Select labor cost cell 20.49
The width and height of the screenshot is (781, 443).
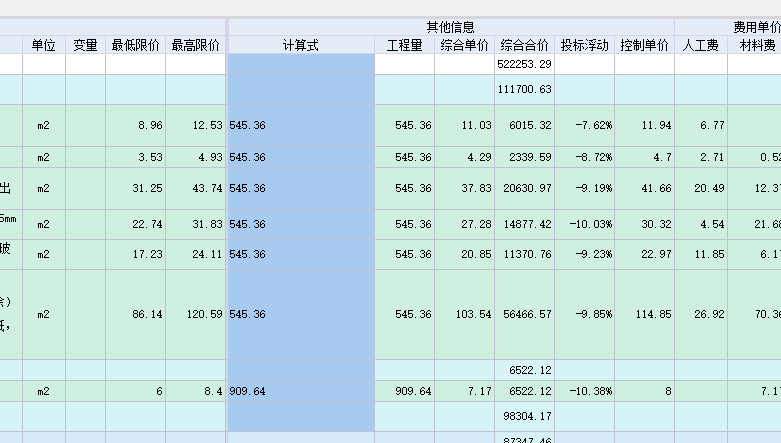701,188
